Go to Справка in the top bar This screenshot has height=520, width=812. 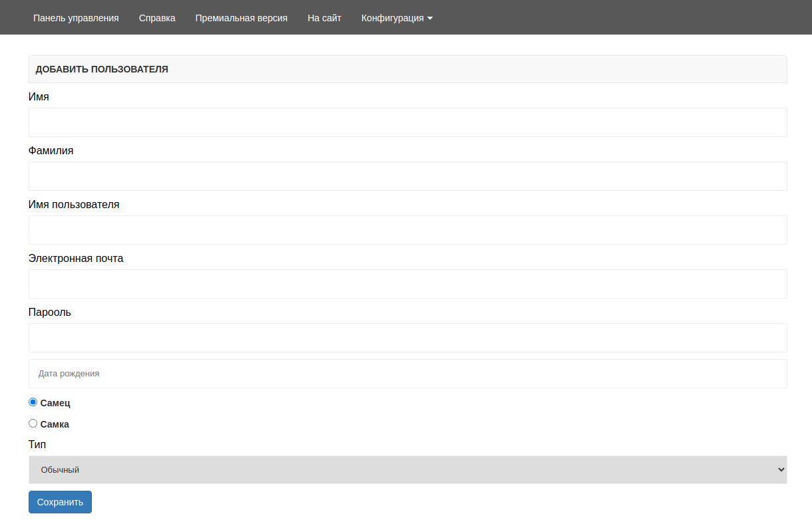pyautogui.click(x=157, y=18)
